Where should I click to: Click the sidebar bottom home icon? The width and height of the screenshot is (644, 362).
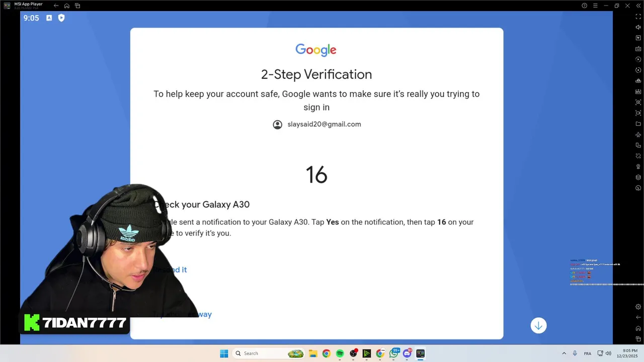click(638, 328)
